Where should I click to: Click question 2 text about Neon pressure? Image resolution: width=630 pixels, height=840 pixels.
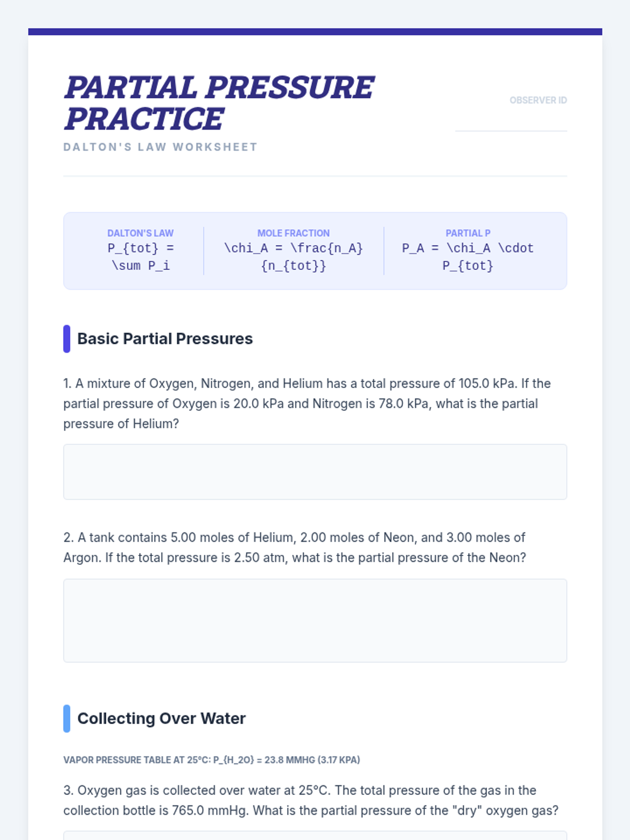294,547
